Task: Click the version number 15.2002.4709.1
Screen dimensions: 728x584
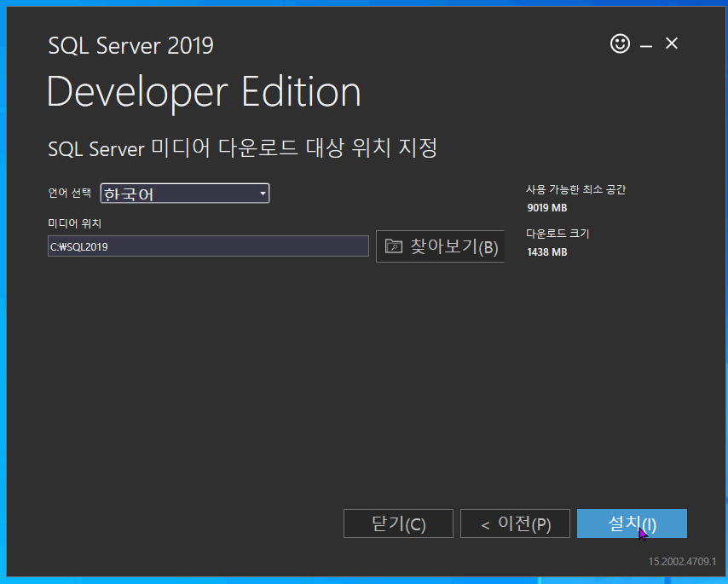Action: 682,562
